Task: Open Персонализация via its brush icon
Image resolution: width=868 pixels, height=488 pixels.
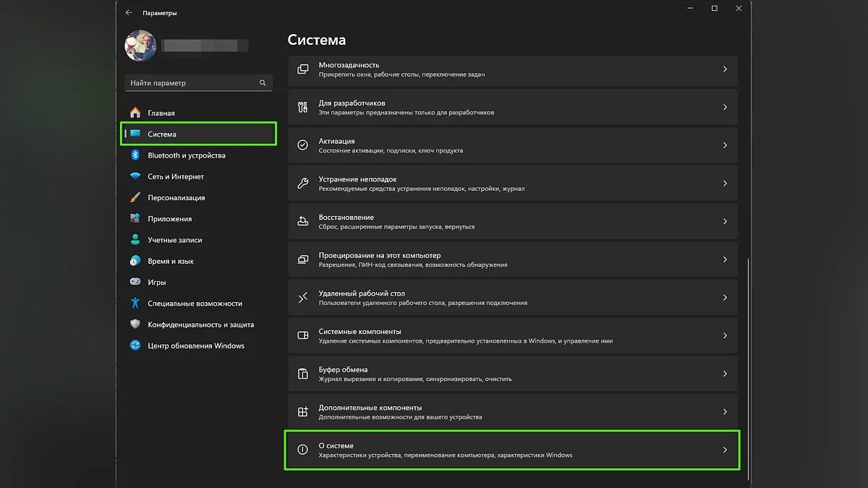Action: click(135, 197)
